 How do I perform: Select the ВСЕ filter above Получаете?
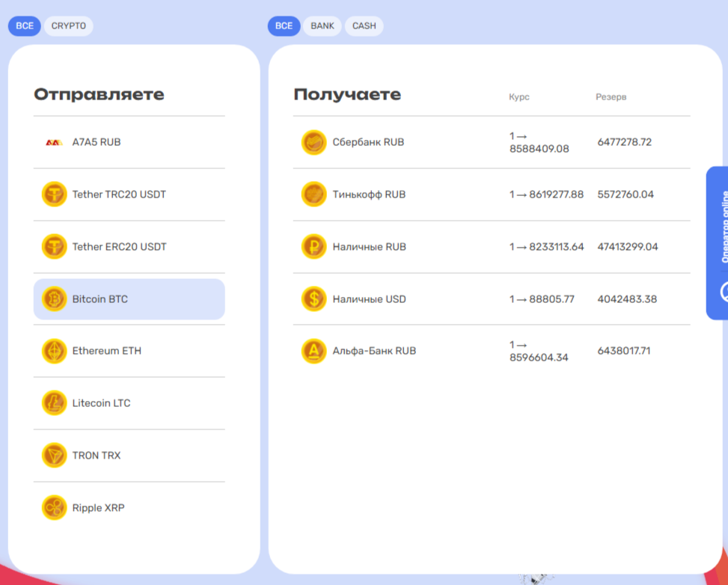coord(284,26)
